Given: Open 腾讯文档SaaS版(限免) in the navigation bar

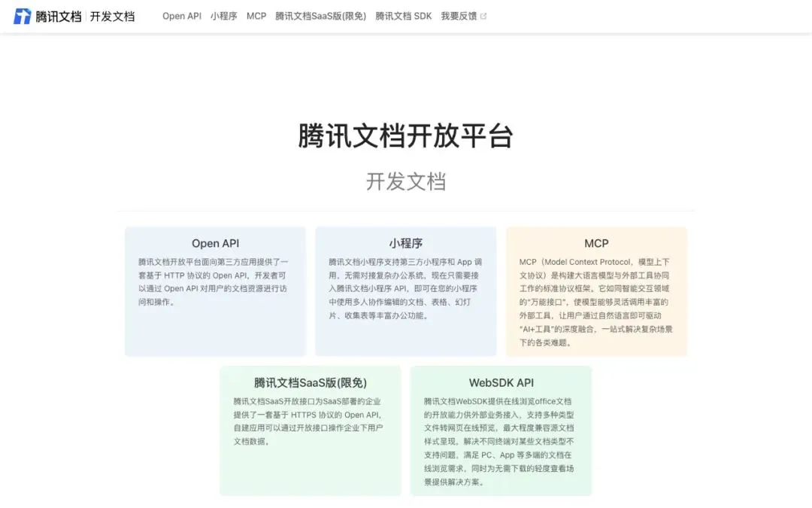Looking at the screenshot, I should (x=320, y=16).
